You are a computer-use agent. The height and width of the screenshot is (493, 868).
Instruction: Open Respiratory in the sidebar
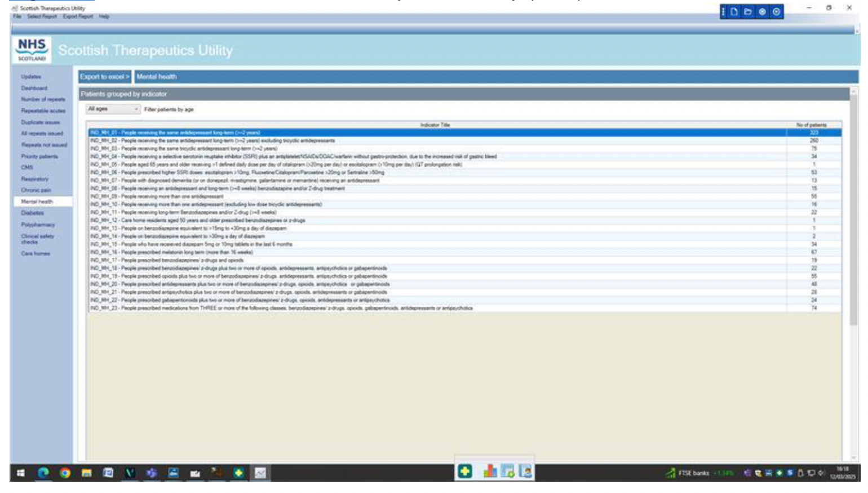pyautogui.click(x=35, y=179)
